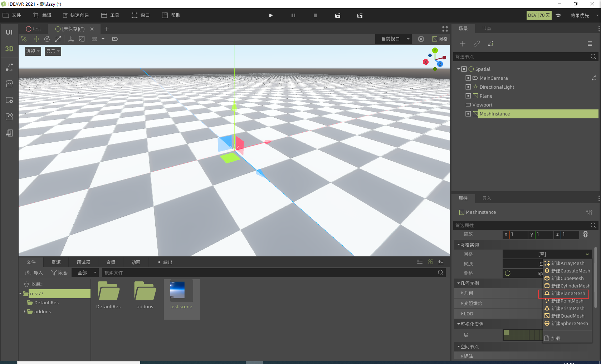Open scene panel hamburger menu
This screenshot has width=601, height=364.
(590, 44)
